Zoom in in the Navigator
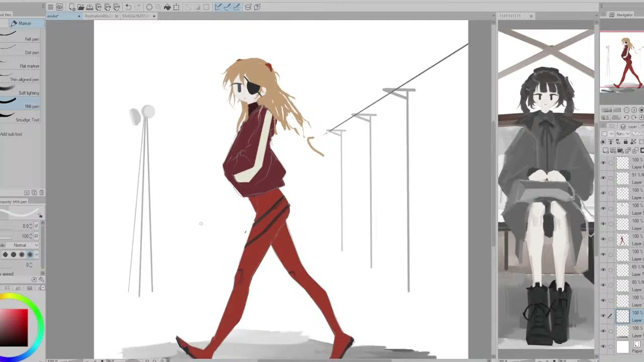 click(x=634, y=110)
